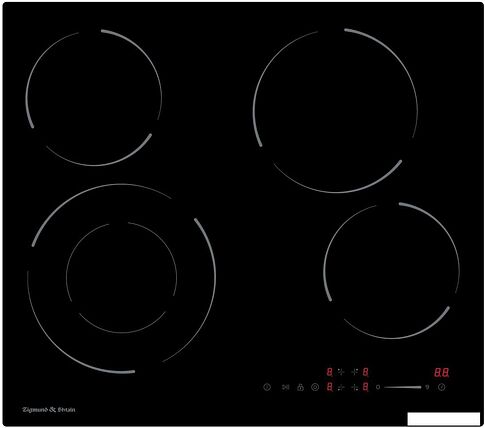The width and height of the screenshot is (485, 428).
Task: Click the large rear-right cooking zone
Action: pyautogui.click(x=335, y=111)
